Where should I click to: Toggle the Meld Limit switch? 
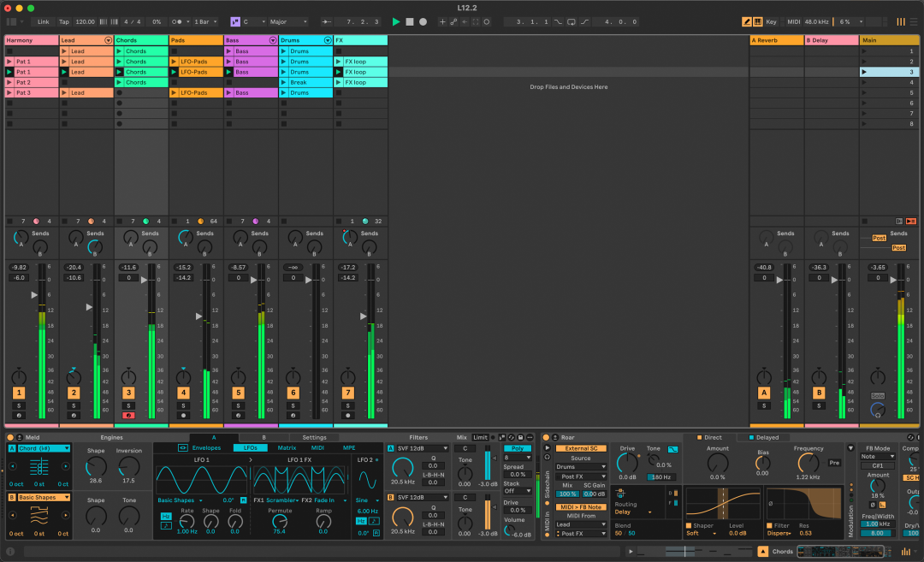pos(480,438)
